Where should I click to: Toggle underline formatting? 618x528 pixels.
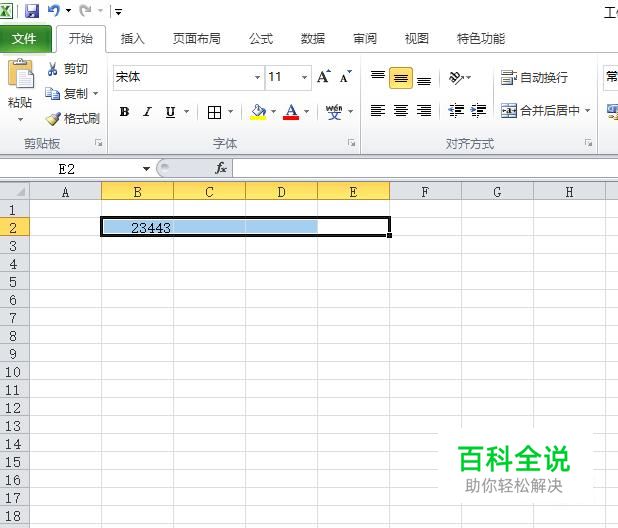(x=170, y=112)
